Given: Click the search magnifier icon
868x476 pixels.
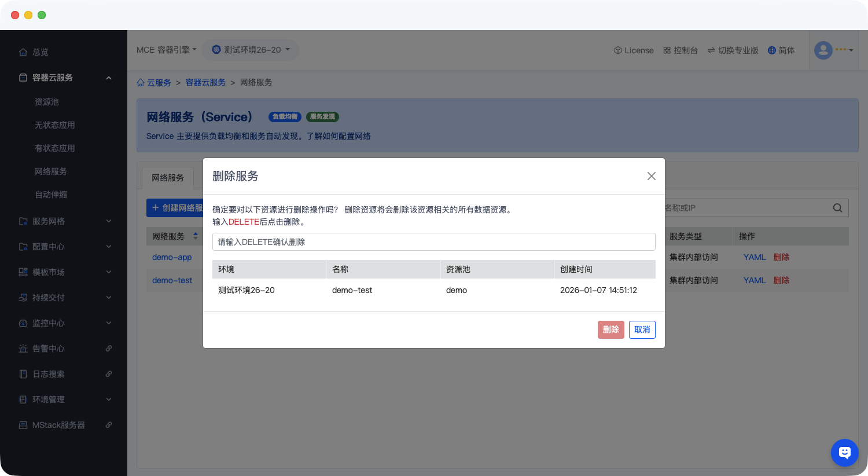Looking at the screenshot, I should point(837,208).
